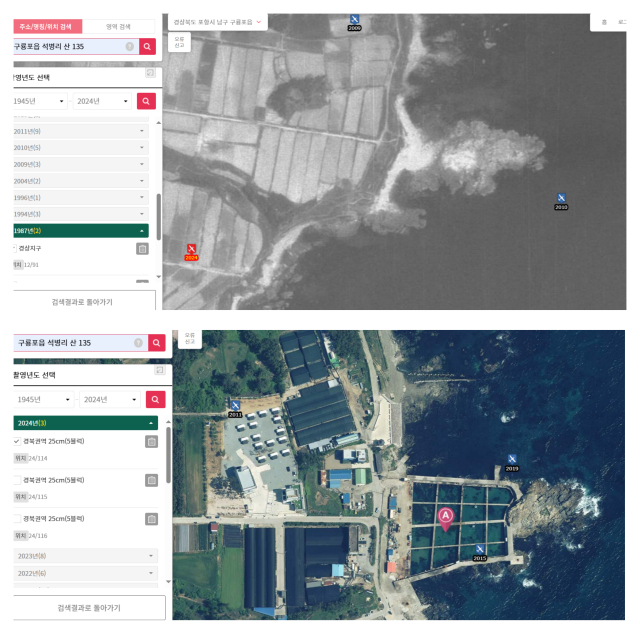This screenshot has width=640, height=640.
Task: Click the 2015 aircraft marker by the pier
Action: (x=480, y=549)
